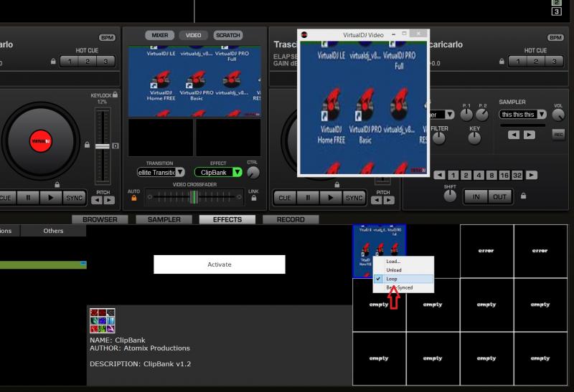Toggle the AUTO video crossfader lock

[x=134, y=198]
